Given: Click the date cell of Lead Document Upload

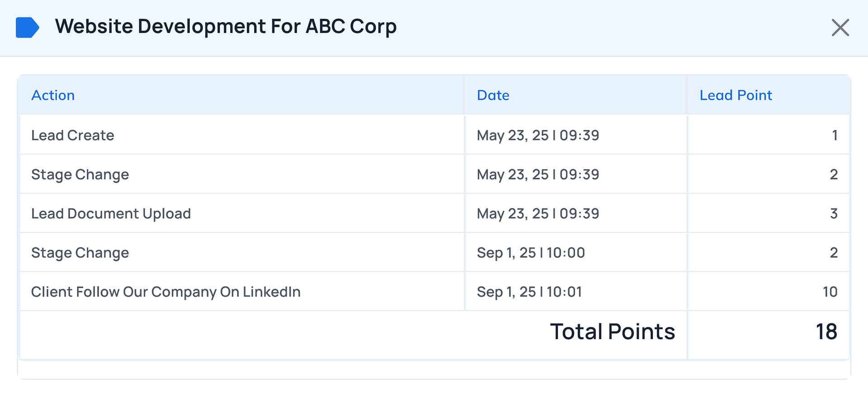Looking at the screenshot, I should click(538, 214).
